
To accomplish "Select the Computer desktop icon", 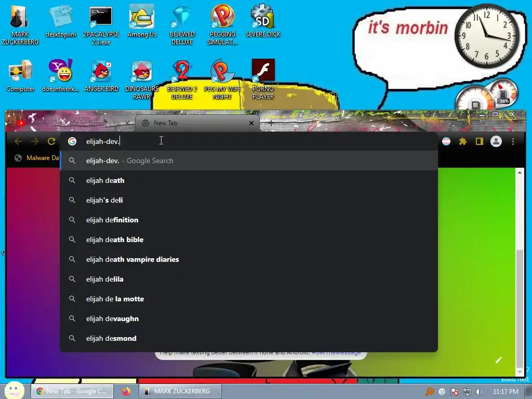I will click(x=20, y=75).
